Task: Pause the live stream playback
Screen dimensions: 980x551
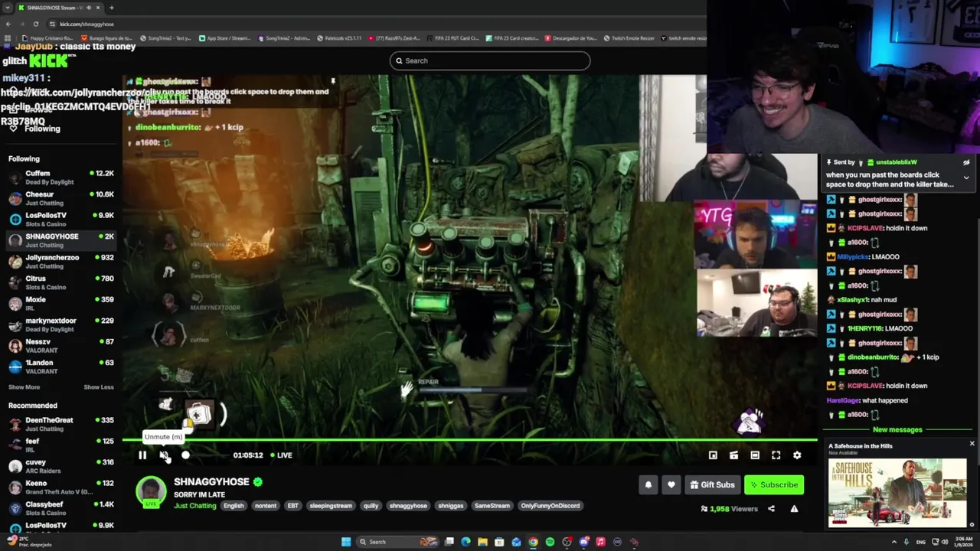Action: point(142,455)
